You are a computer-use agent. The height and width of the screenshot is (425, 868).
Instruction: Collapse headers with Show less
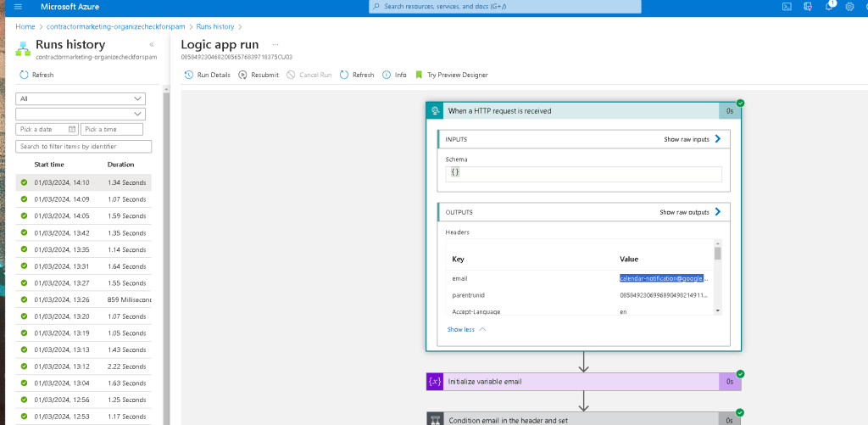(x=466, y=329)
